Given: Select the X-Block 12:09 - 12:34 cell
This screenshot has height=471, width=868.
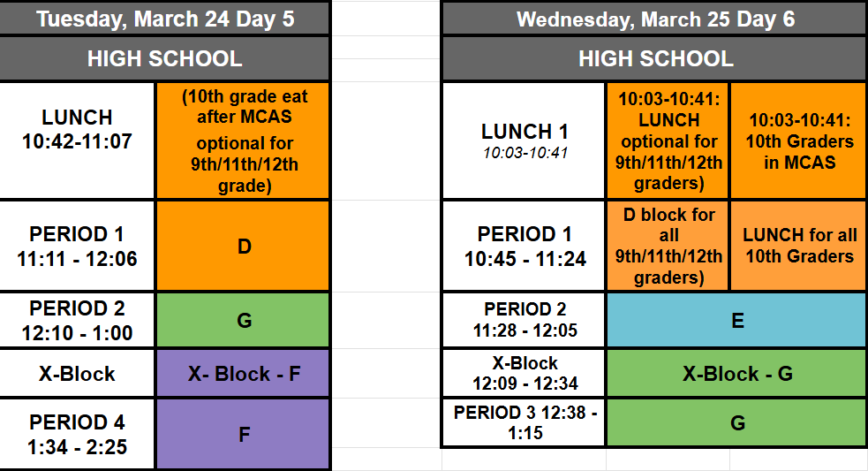Looking at the screenshot, I should (x=525, y=374).
